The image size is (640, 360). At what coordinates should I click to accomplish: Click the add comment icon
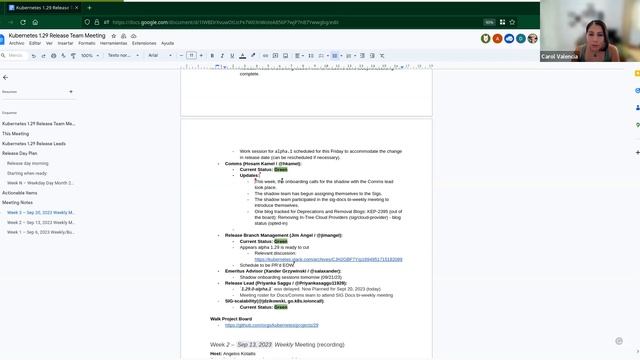click(275, 56)
